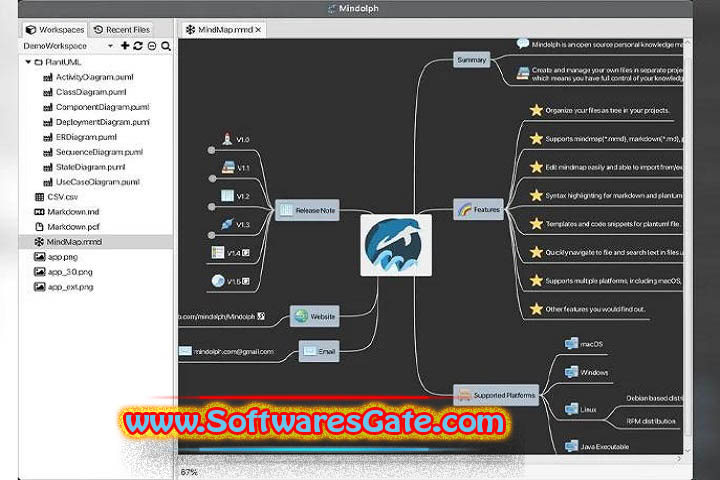Click the envelope icon beside mindolph.com@gmail.com
The width and height of the screenshot is (720, 480).
tap(185, 351)
